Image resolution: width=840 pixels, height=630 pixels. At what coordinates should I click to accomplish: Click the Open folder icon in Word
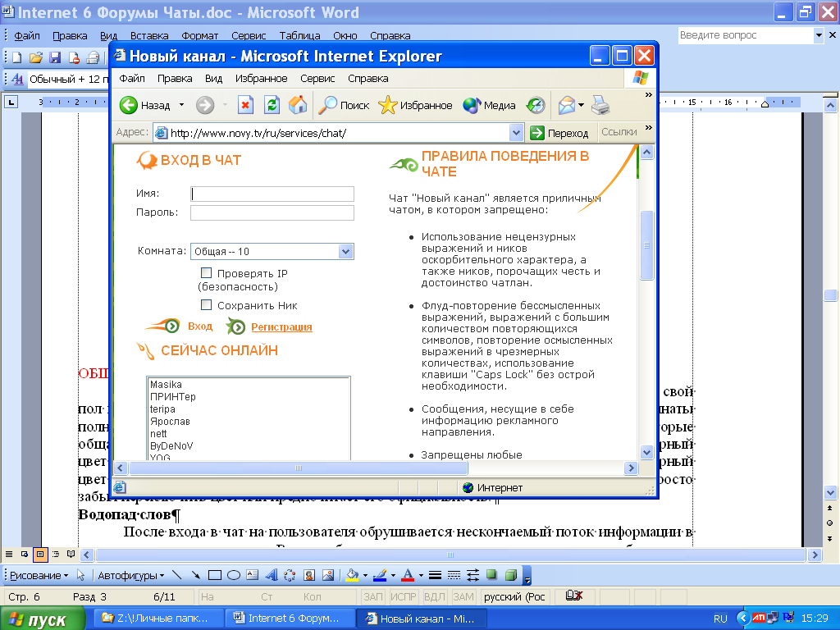click(x=36, y=57)
